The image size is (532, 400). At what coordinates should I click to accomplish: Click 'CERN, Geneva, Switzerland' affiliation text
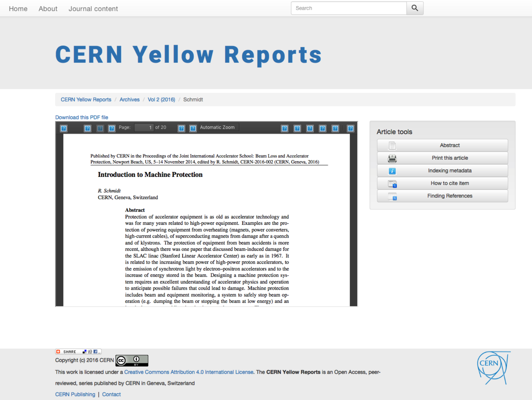click(x=128, y=197)
